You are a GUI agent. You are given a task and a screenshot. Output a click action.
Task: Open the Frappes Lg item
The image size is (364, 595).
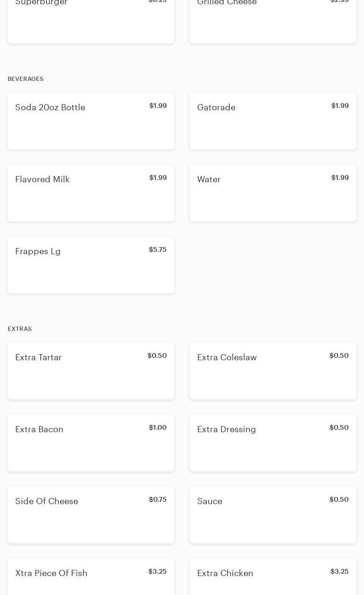[x=91, y=265]
